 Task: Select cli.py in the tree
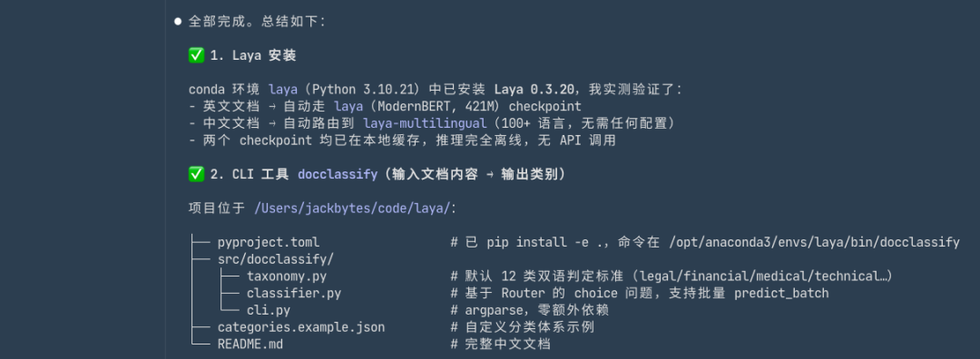(x=268, y=310)
